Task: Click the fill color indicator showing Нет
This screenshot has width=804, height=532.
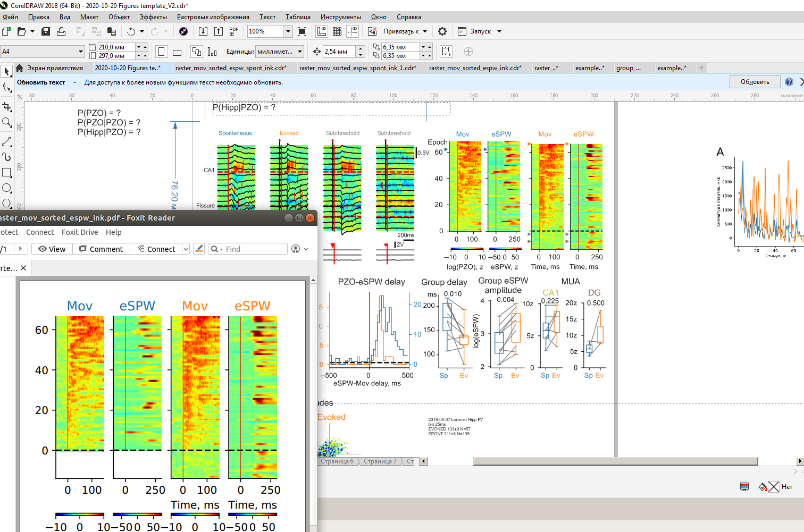Action: coord(774,487)
